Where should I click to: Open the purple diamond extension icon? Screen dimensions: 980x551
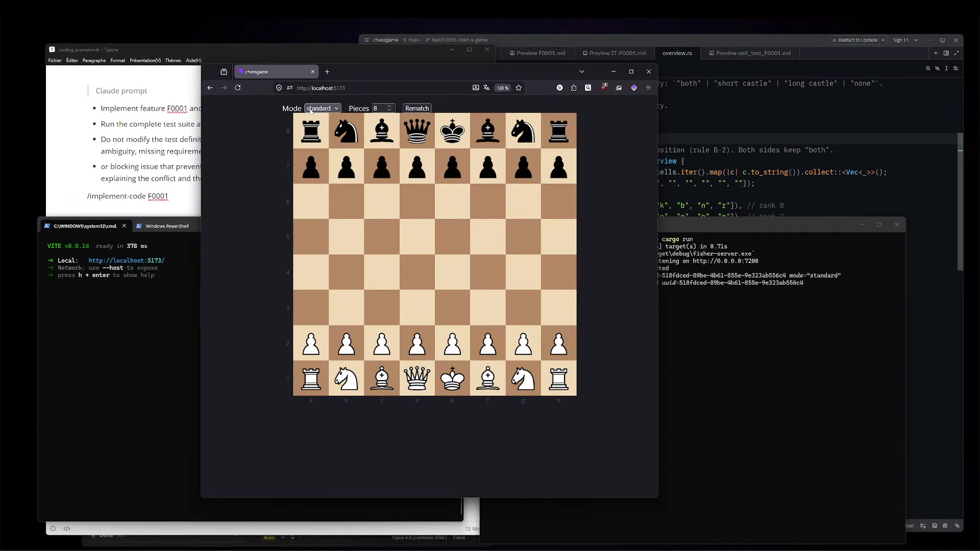[634, 88]
